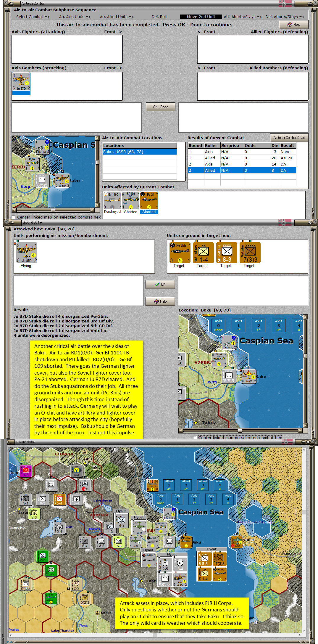Click the Air-to-air mini-map horizontal scroll thumb
Screen dimensions: 318x644
pos(53,210)
